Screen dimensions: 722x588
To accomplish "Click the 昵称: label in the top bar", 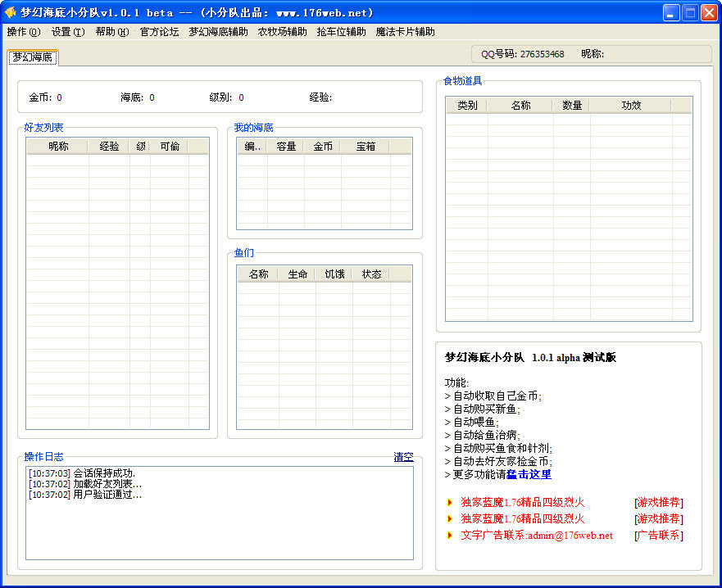I will coord(593,54).
